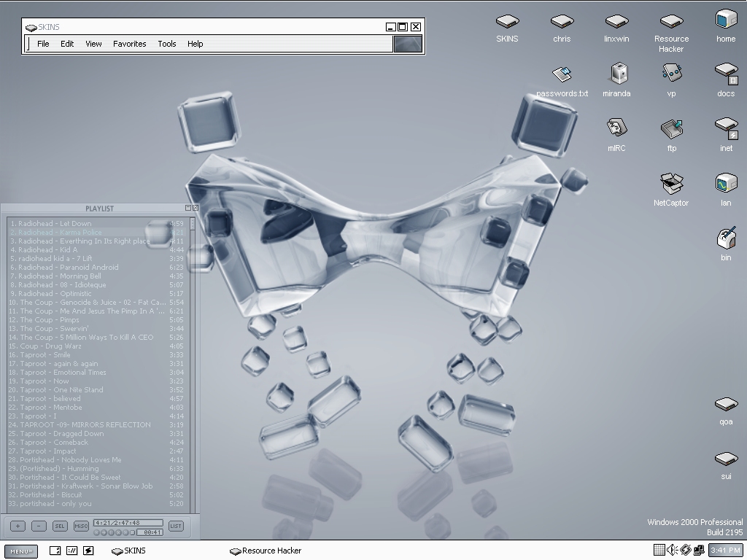This screenshot has height=560, width=747.
Task: Open the docs desktop icon
Action: point(726,74)
